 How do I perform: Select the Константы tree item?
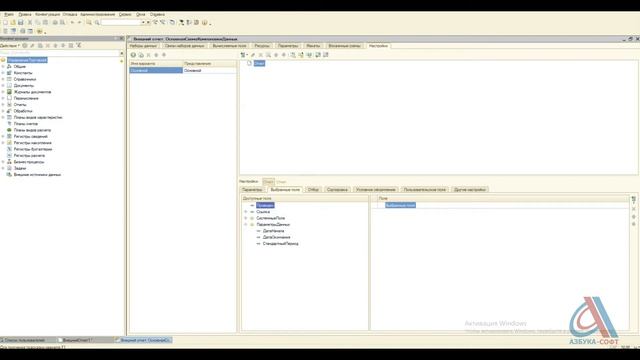click(x=23, y=73)
